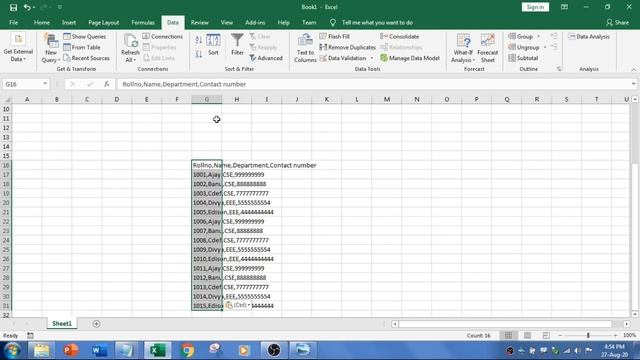Click the Ungroup outline button

(x=524, y=47)
